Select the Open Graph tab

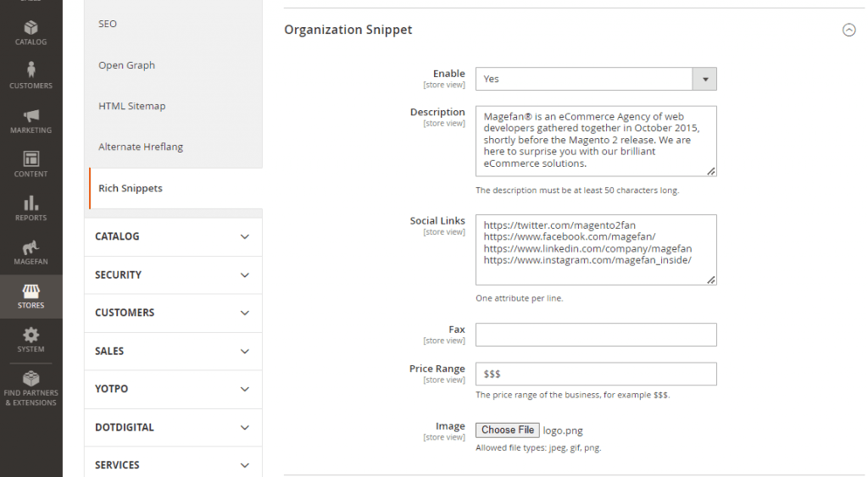click(x=127, y=65)
